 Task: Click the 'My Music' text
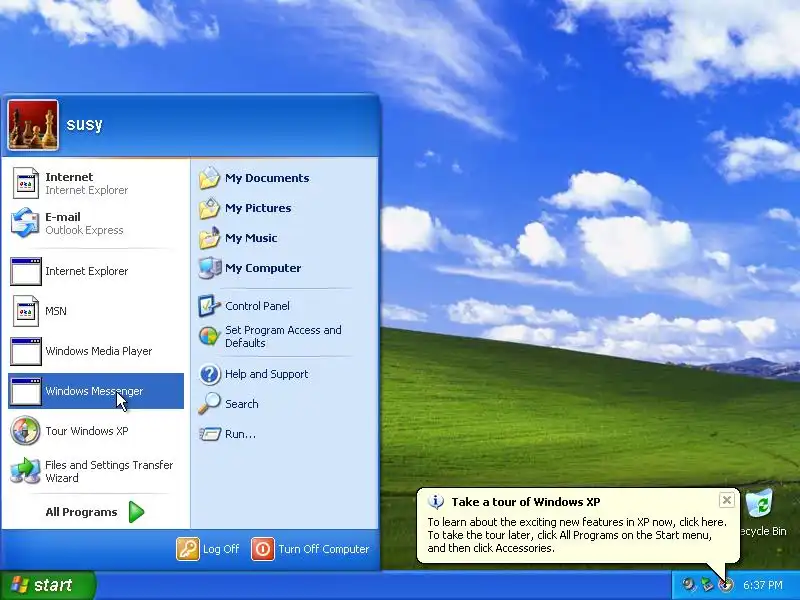click(x=251, y=238)
